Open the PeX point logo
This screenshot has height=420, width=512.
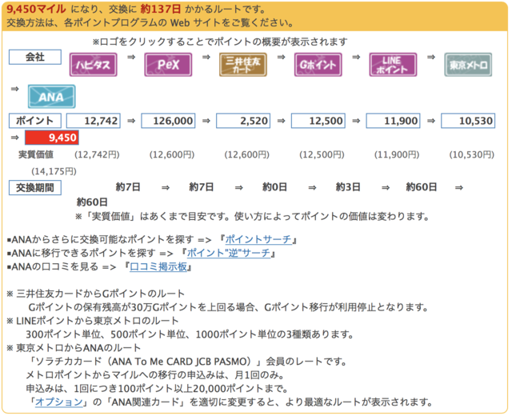(x=168, y=65)
